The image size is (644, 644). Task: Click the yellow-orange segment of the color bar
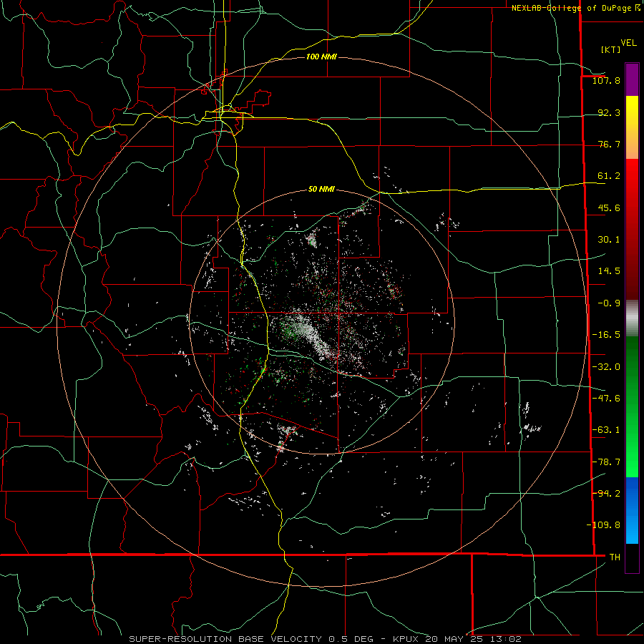point(632,127)
